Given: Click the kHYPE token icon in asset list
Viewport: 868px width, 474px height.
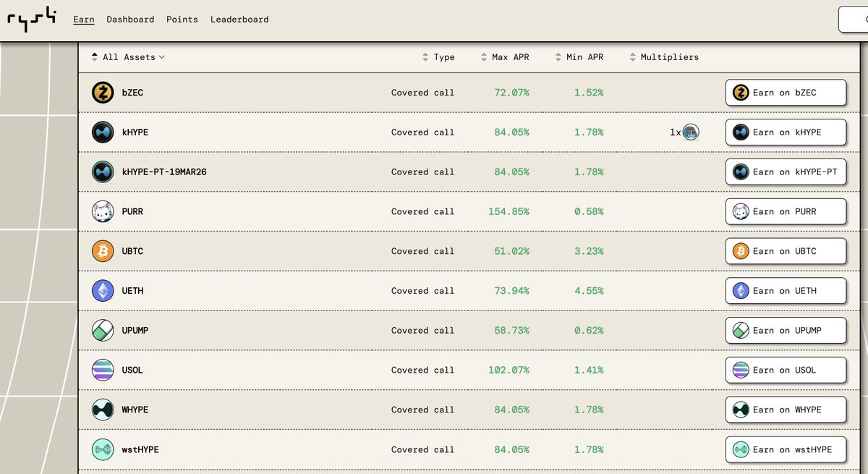Looking at the screenshot, I should [103, 132].
